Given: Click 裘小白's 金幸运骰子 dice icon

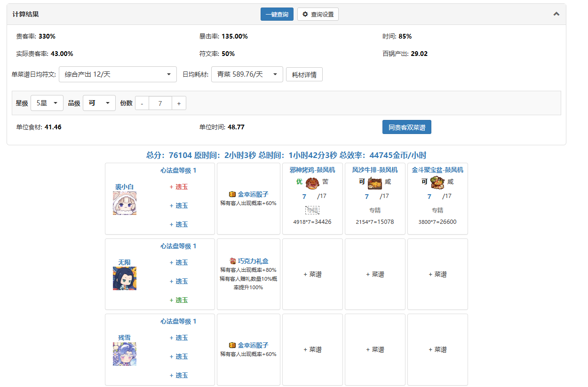Looking at the screenshot, I should click(232, 194).
